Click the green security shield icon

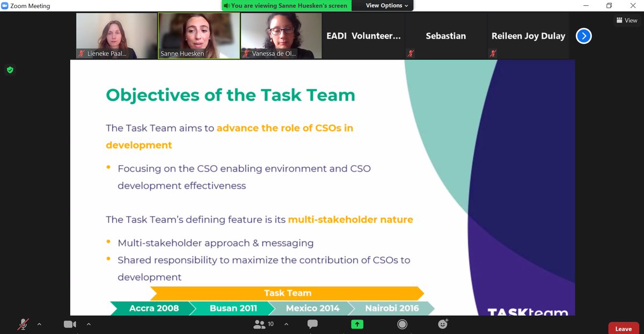[x=10, y=70]
